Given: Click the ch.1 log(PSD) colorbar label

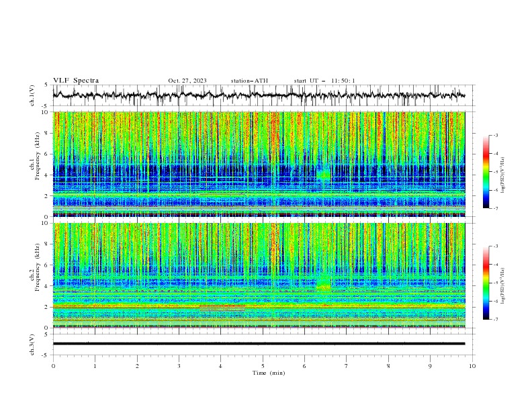Looking at the screenshot, I should point(502,175).
